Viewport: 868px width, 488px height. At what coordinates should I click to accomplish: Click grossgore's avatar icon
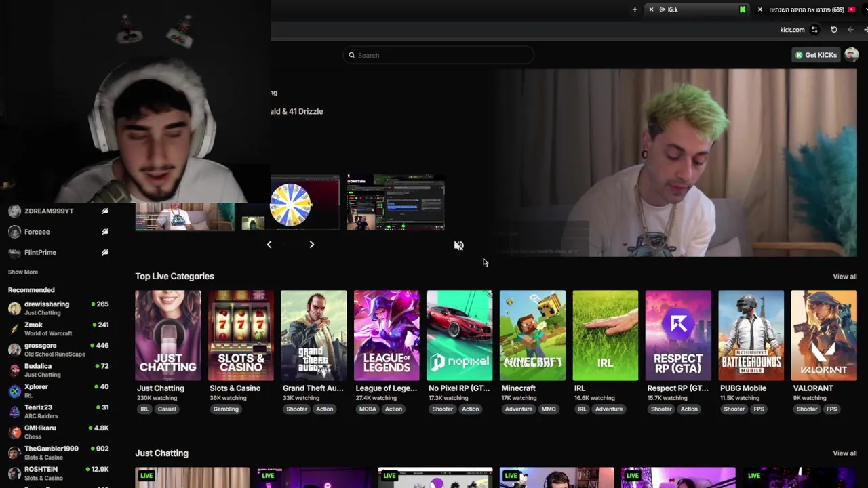(14, 350)
